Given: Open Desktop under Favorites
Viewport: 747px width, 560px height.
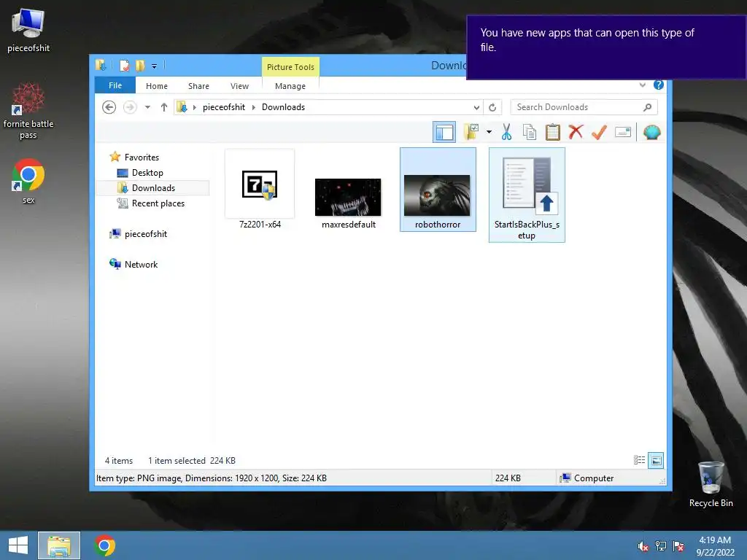Looking at the screenshot, I should (x=147, y=172).
